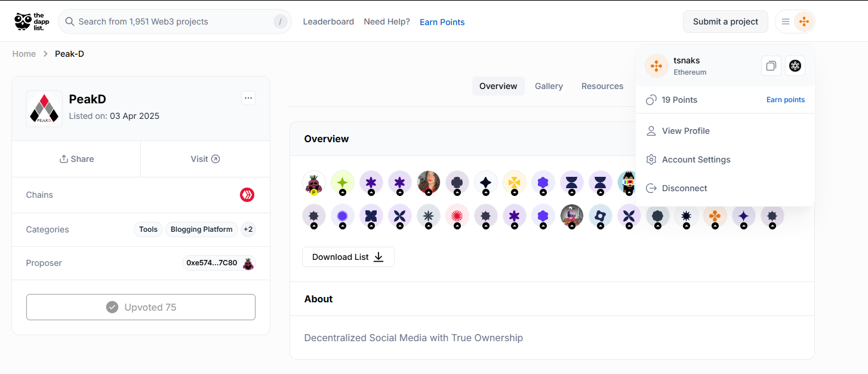Visit the PeakD website

click(205, 159)
